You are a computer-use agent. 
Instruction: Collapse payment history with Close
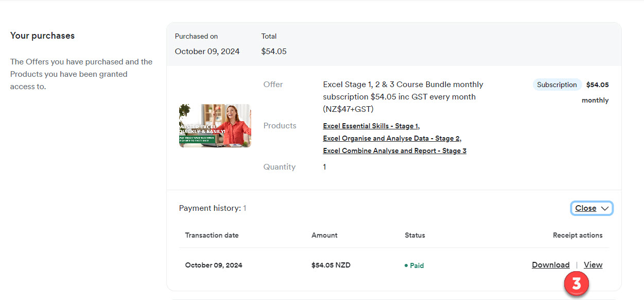[586, 208]
